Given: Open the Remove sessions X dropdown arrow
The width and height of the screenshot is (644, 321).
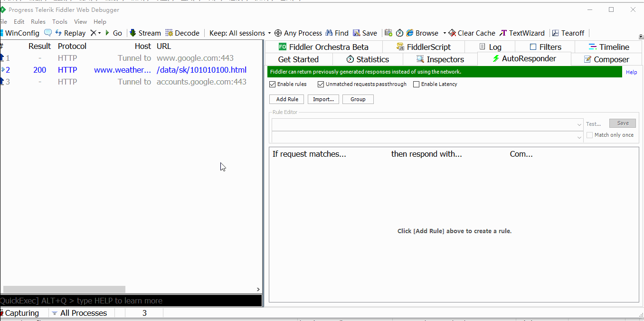Looking at the screenshot, I should click(x=99, y=33).
